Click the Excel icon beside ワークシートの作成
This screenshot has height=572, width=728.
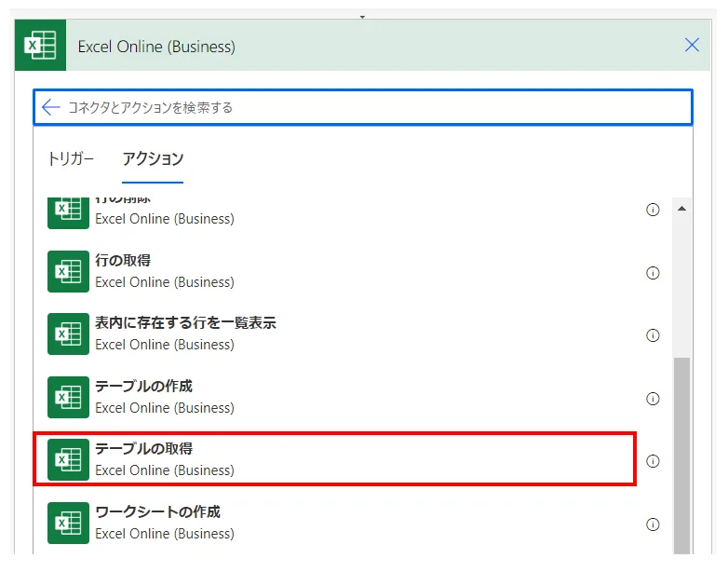click(x=68, y=524)
